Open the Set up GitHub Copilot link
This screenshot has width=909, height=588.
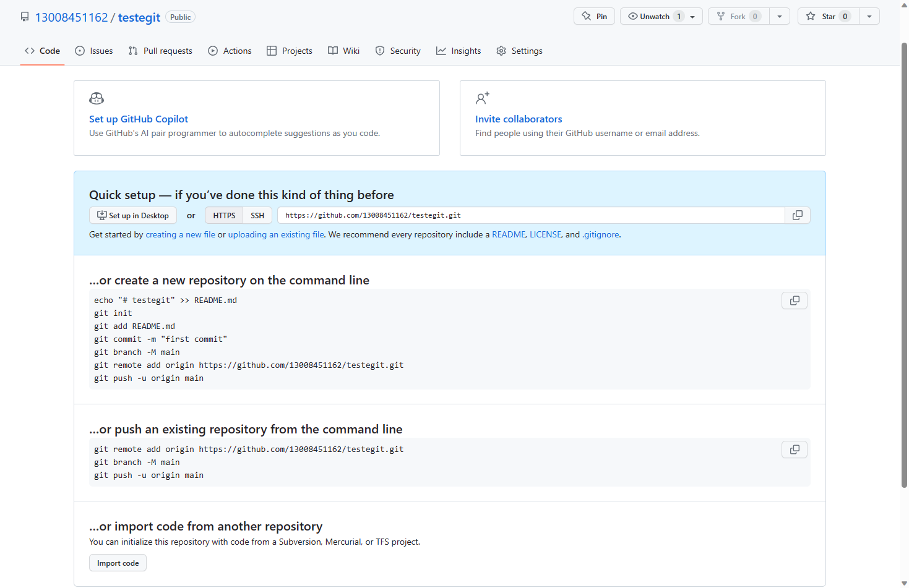click(139, 119)
